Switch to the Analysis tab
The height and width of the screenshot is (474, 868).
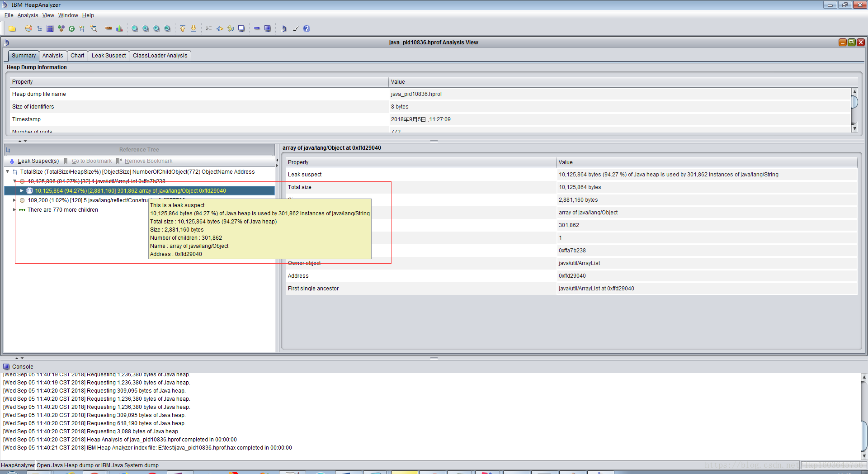(x=53, y=56)
